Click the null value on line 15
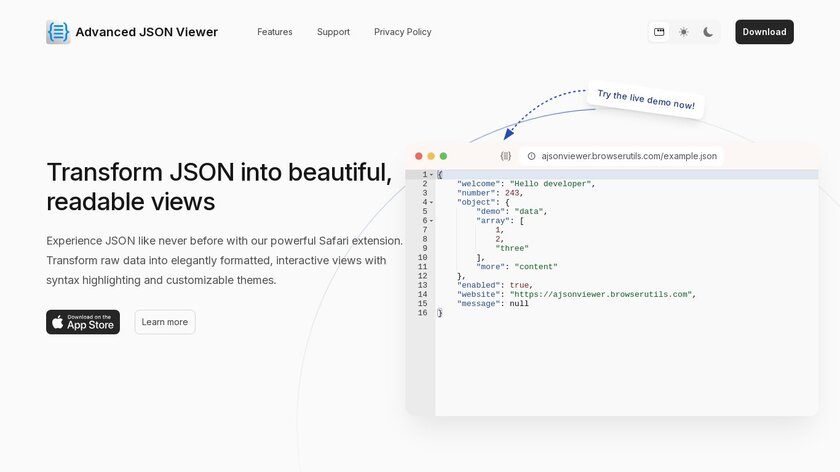Image resolution: width=840 pixels, height=472 pixels. [x=519, y=304]
